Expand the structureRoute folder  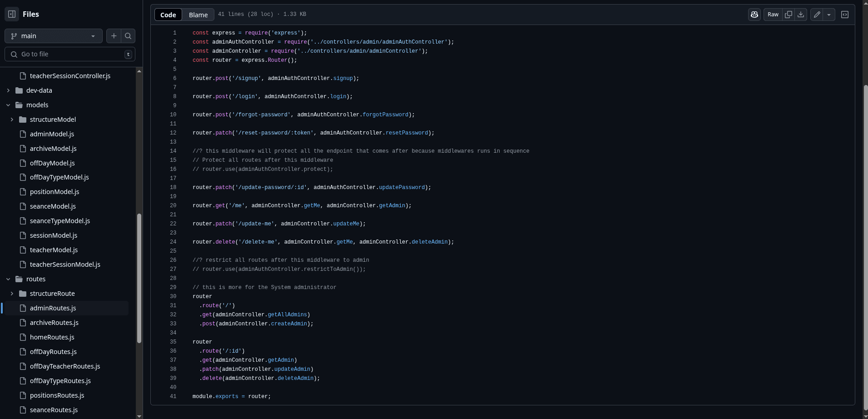tap(12, 294)
